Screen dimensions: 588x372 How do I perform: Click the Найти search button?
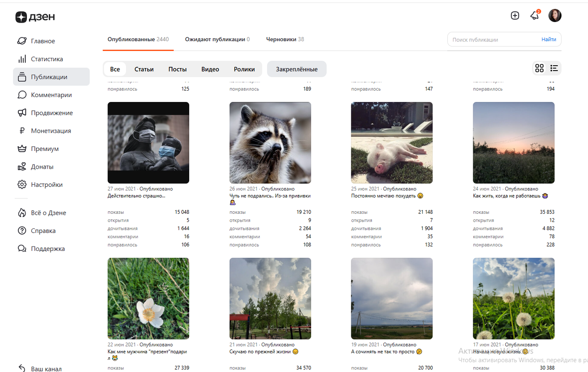coord(549,39)
